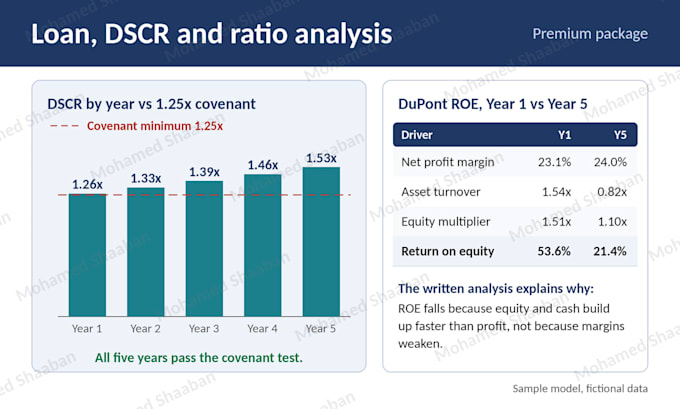Select the Year 3 bar in chart

click(204, 249)
